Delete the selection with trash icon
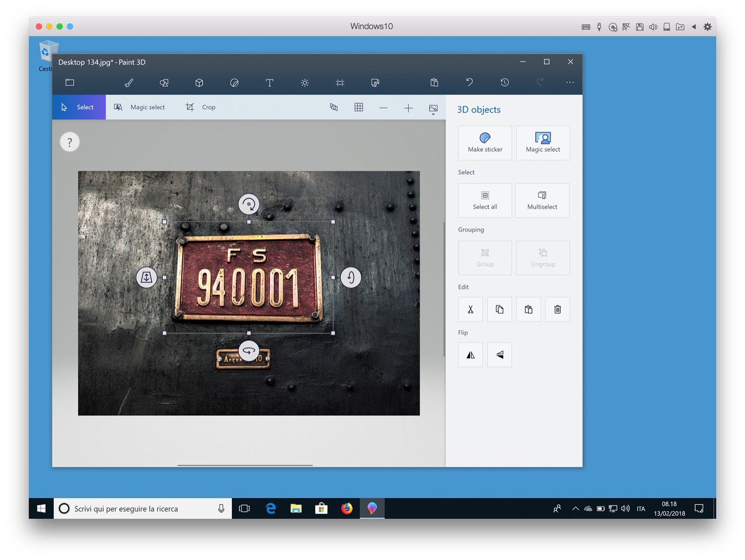The height and width of the screenshot is (560, 745). click(557, 309)
